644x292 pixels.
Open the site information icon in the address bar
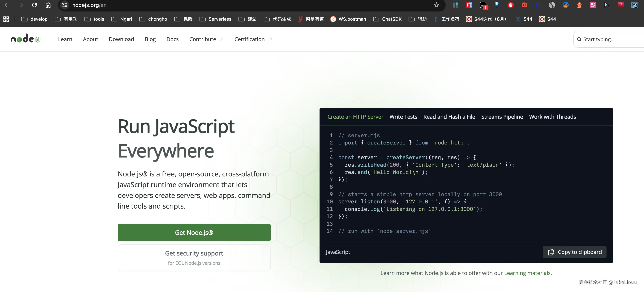tap(65, 5)
